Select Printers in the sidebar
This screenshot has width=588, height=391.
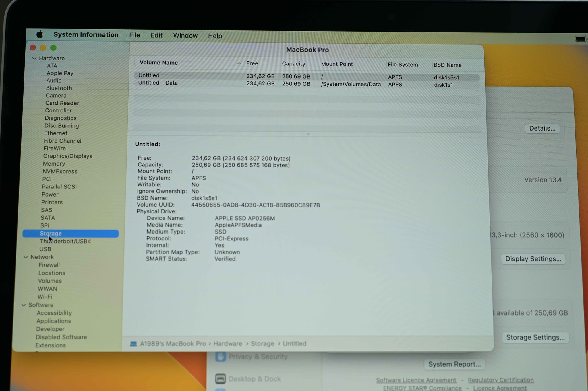click(x=52, y=202)
